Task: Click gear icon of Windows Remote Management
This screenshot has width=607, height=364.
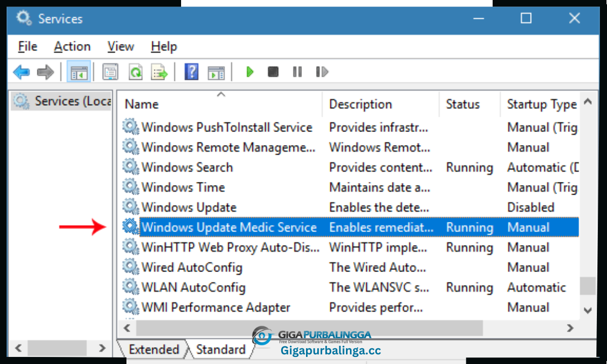Action: [x=131, y=147]
